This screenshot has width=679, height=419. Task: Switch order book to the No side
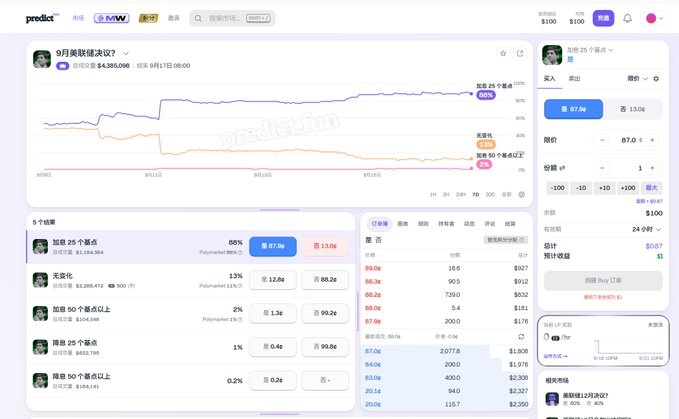click(378, 240)
